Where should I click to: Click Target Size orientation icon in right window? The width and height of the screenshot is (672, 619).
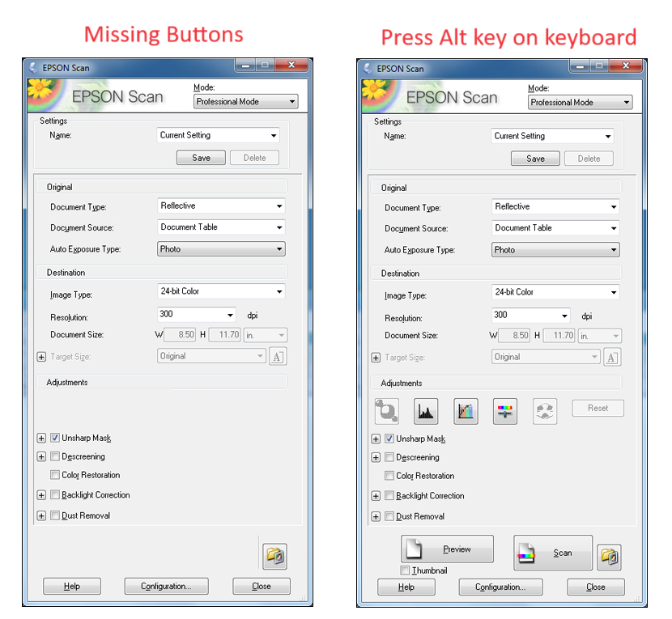(x=612, y=358)
